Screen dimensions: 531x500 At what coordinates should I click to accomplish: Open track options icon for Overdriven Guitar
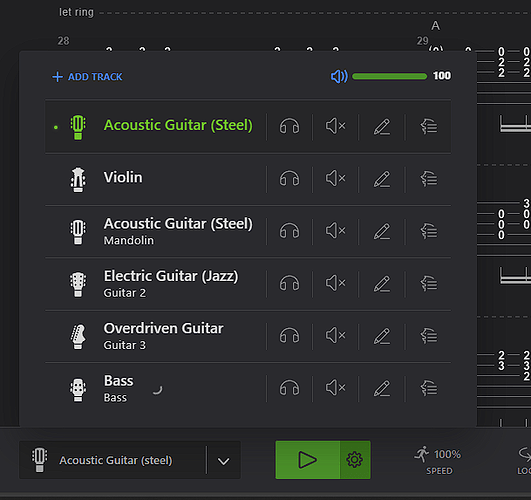(429, 336)
